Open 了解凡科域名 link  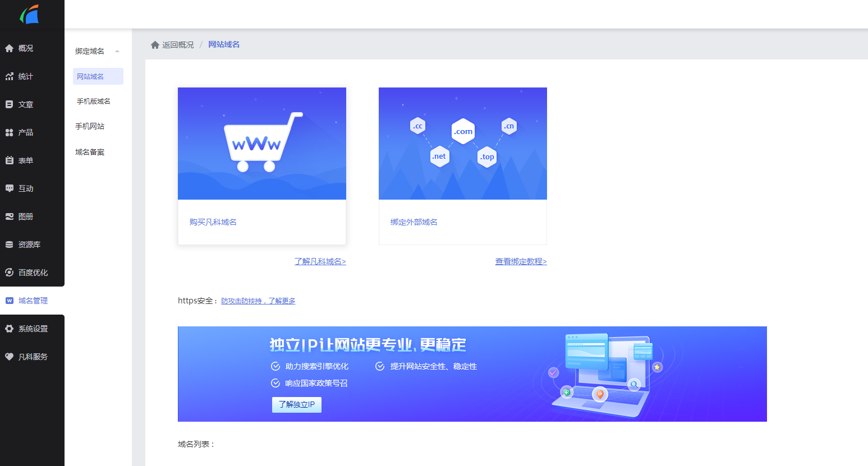pos(320,261)
